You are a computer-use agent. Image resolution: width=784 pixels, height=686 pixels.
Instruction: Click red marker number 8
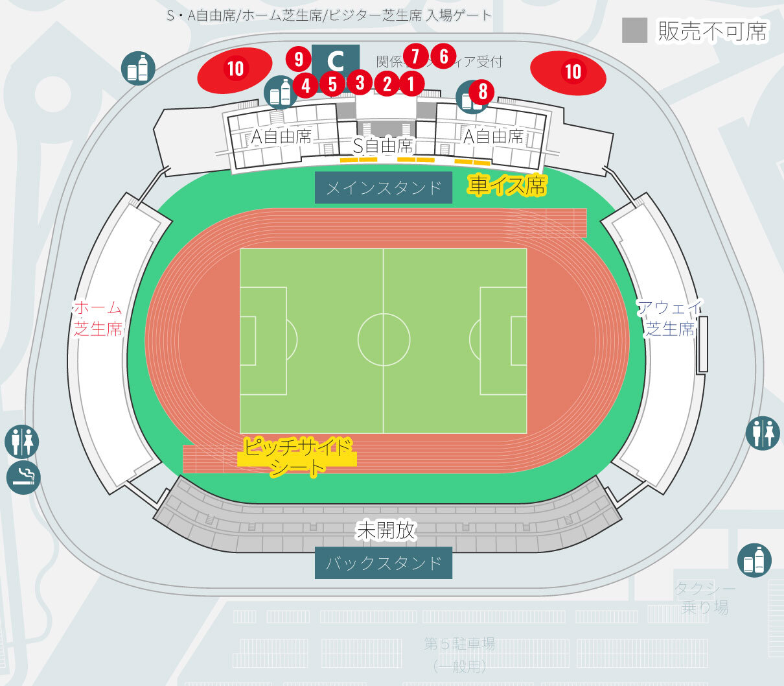pyautogui.click(x=482, y=92)
